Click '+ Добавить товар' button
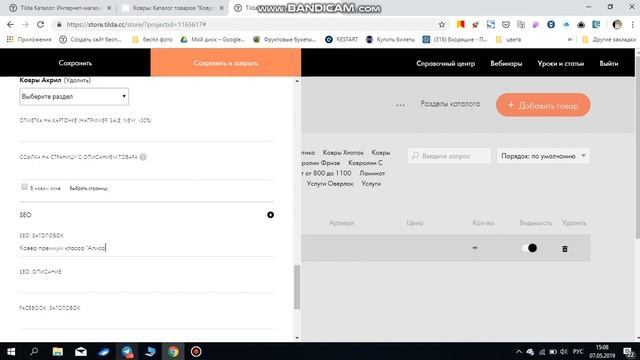 click(x=543, y=105)
